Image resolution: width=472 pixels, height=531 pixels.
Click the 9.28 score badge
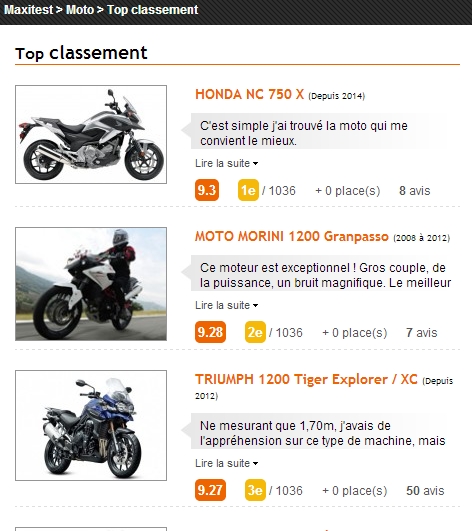pyautogui.click(x=210, y=332)
